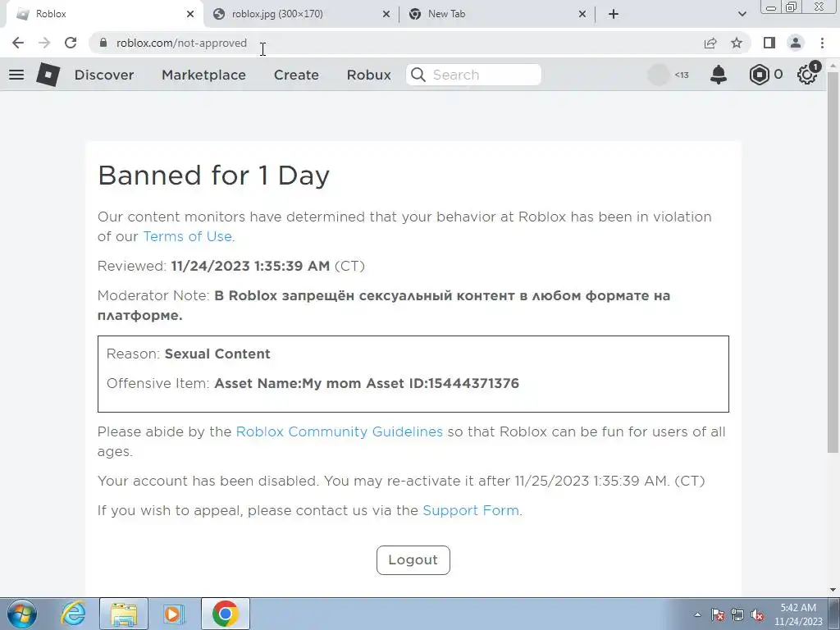Click the Chrome taskbar icon
840x630 pixels.
[225, 614]
